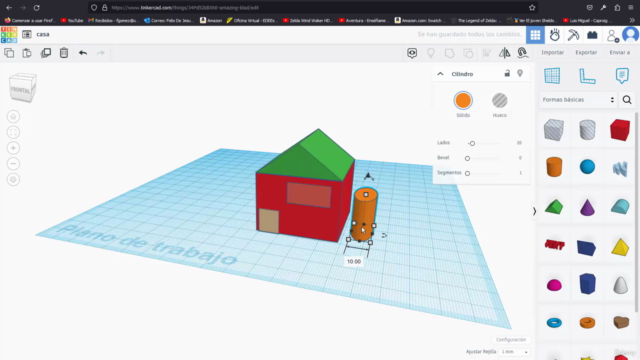Open the YouTube bookmark

(x=72, y=20)
